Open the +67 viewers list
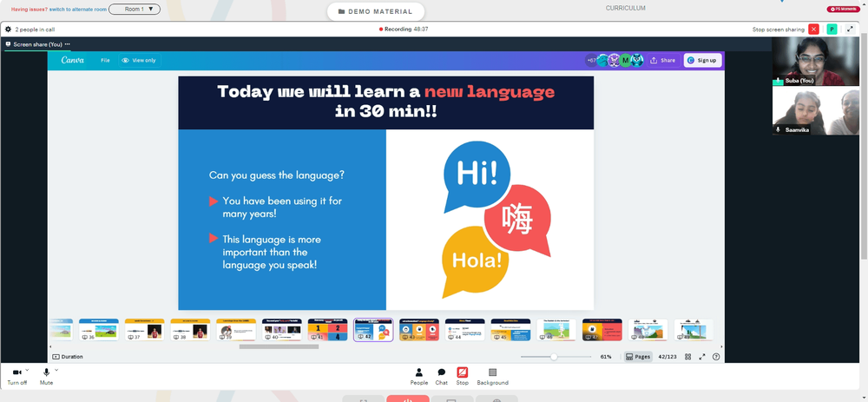 point(591,61)
